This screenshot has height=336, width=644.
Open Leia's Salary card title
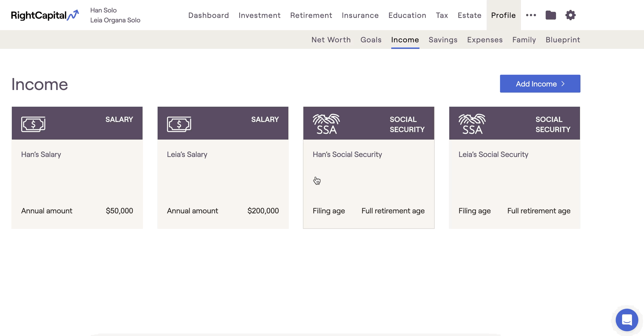click(x=187, y=154)
